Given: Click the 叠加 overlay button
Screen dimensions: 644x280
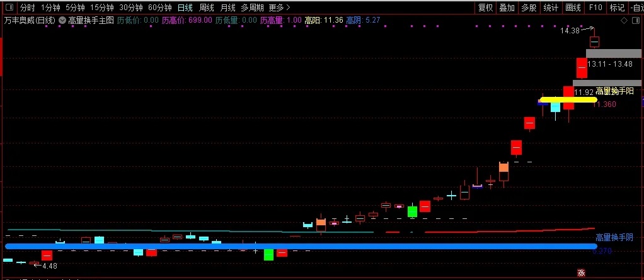Looking at the screenshot, I should [x=507, y=8].
